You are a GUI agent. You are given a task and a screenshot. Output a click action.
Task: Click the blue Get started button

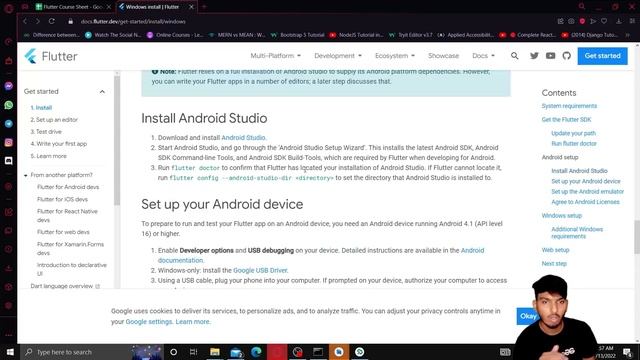tap(602, 56)
